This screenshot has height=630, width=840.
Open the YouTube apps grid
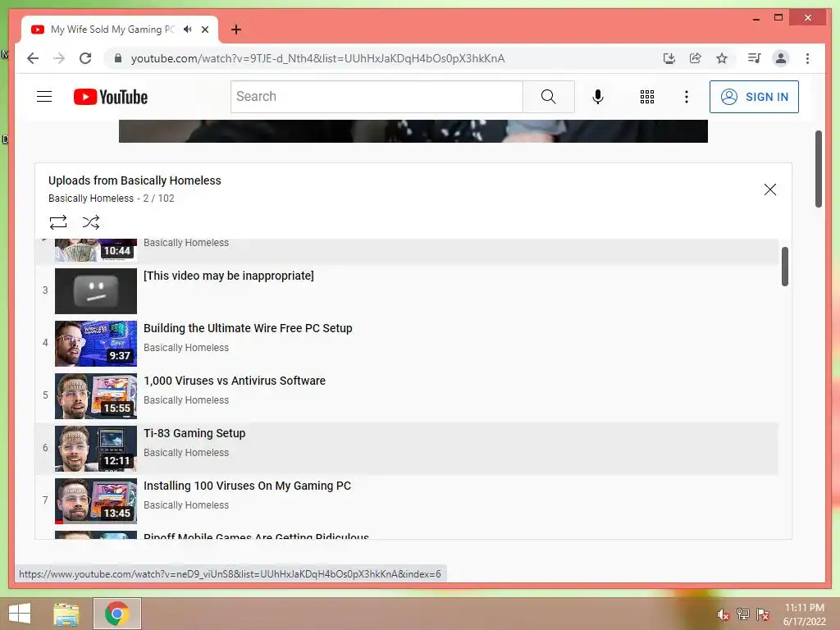[x=647, y=97]
